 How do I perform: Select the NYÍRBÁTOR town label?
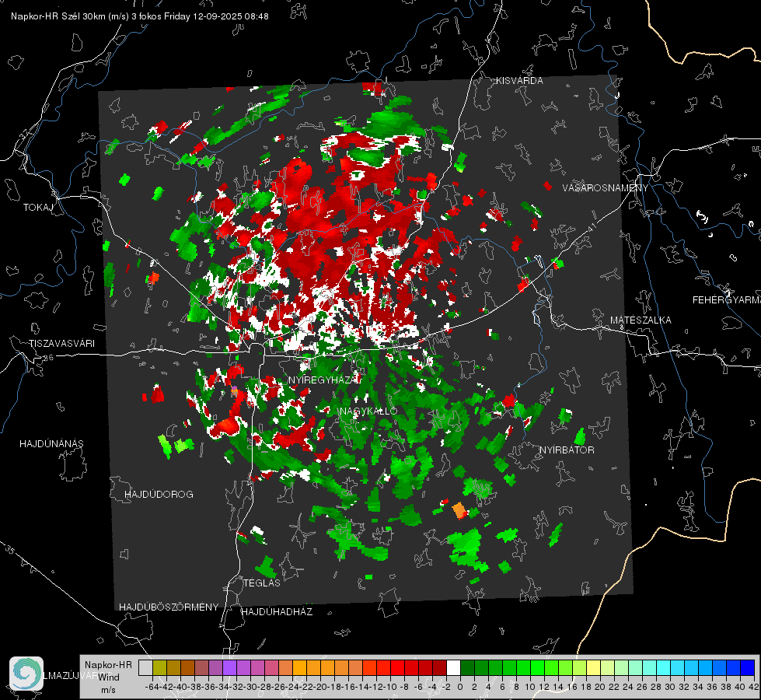[567, 450]
